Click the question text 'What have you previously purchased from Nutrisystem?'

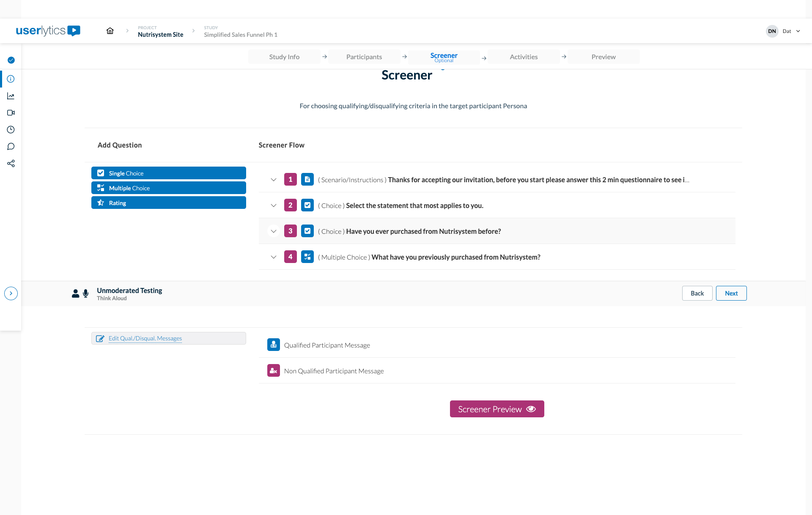[x=456, y=257]
